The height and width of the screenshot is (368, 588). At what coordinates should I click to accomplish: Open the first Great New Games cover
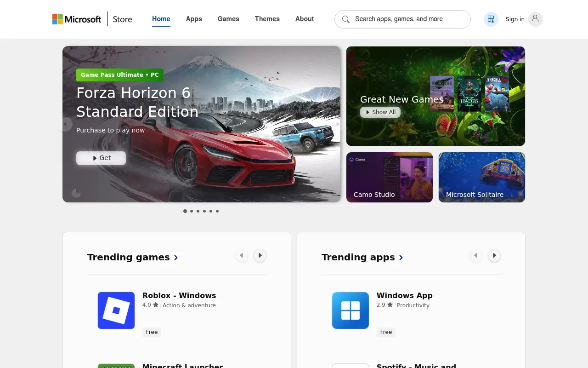(441, 94)
